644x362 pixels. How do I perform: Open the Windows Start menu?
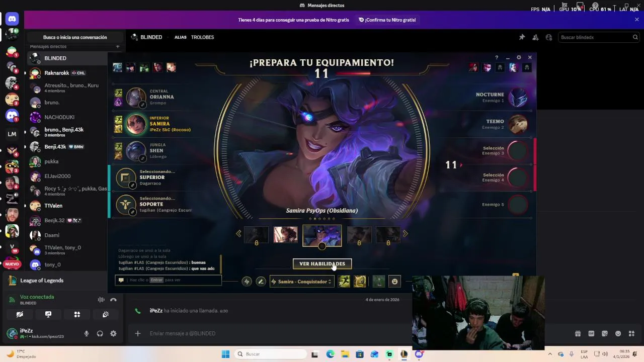225,354
